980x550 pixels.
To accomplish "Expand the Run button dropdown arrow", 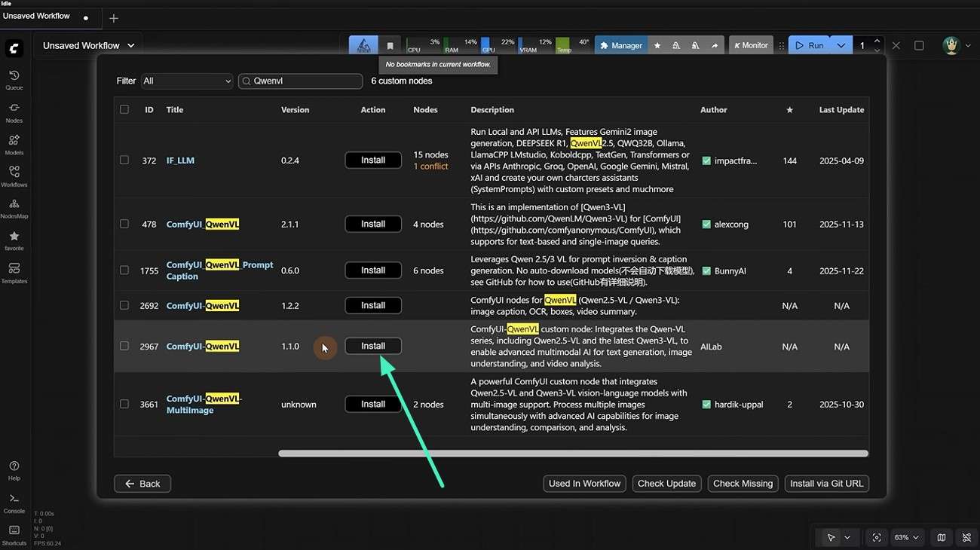I will pyautogui.click(x=841, y=45).
